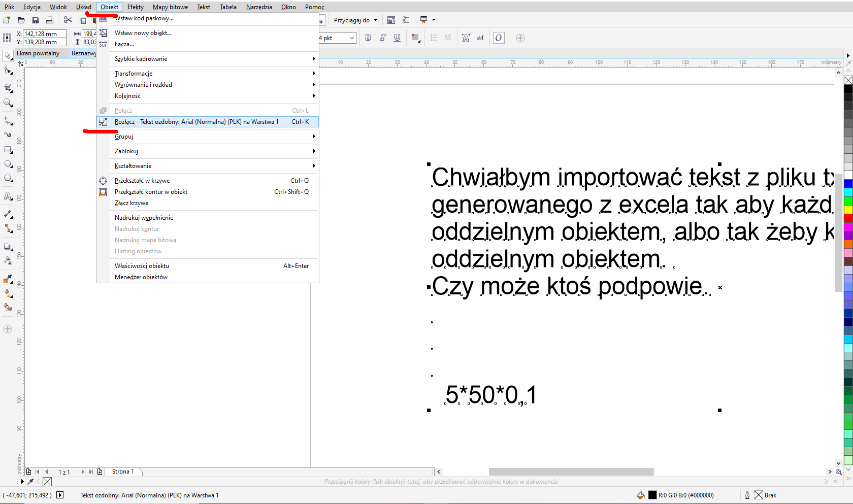Open the font size pkt dropdown

(x=351, y=38)
